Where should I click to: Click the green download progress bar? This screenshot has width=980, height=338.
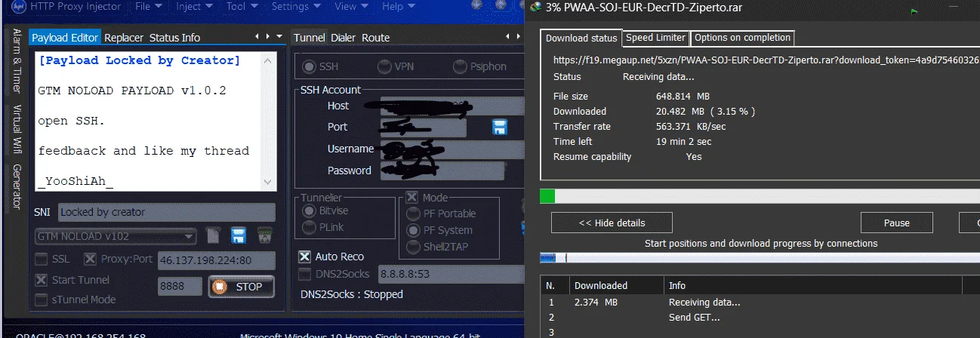pyautogui.click(x=547, y=196)
